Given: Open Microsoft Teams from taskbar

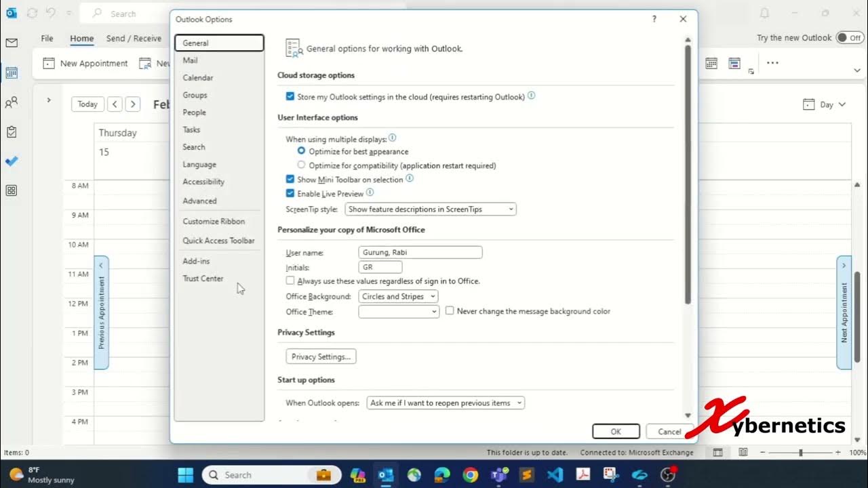Looking at the screenshot, I should [x=498, y=474].
